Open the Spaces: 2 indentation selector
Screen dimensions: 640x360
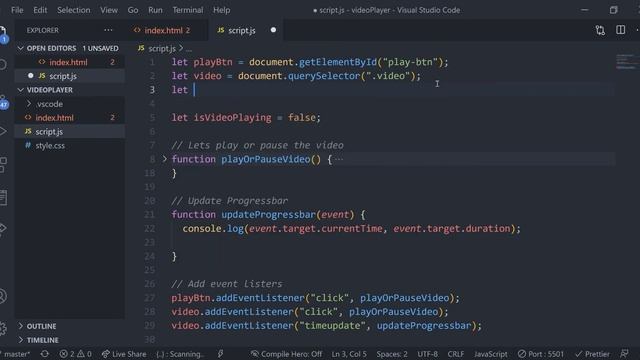click(392, 353)
